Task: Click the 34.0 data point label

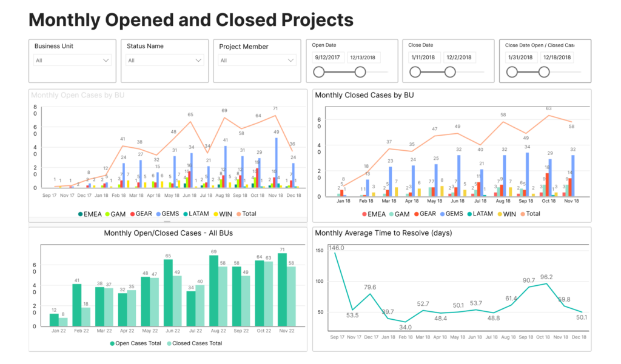Action: click(x=405, y=327)
